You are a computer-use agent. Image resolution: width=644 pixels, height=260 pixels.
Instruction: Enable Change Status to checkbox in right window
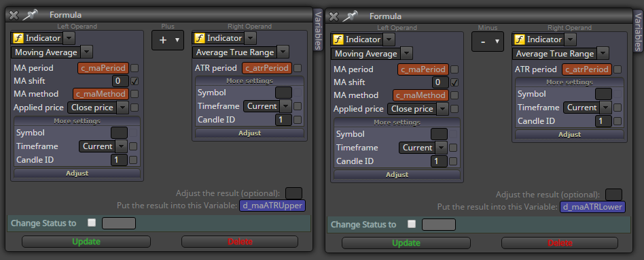tap(412, 224)
